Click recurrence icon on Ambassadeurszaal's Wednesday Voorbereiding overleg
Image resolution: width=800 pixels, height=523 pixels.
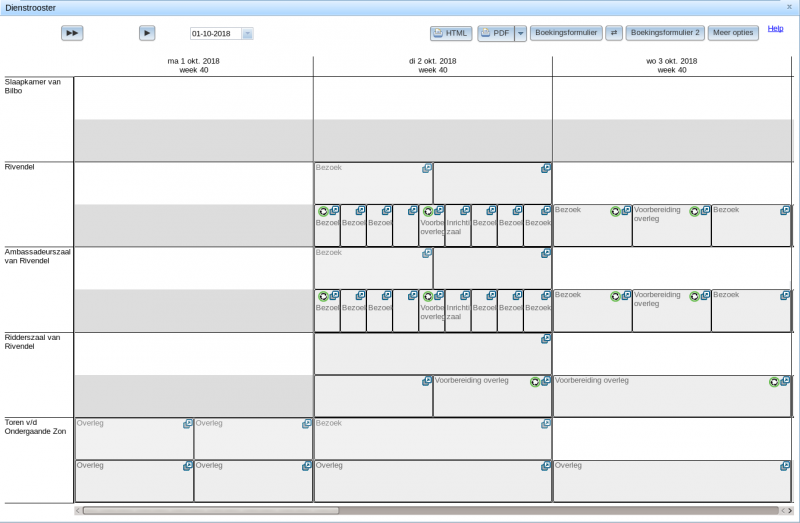pyautogui.click(x=694, y=296)
